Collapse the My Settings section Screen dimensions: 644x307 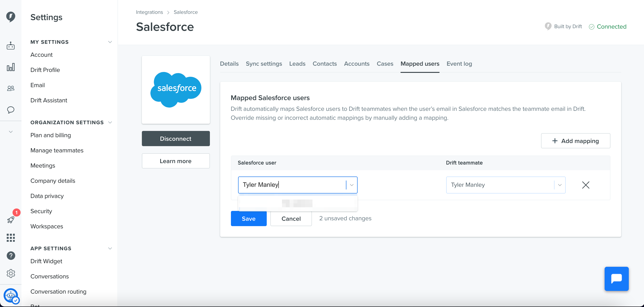pyautogui.click(x=110, y=42)
